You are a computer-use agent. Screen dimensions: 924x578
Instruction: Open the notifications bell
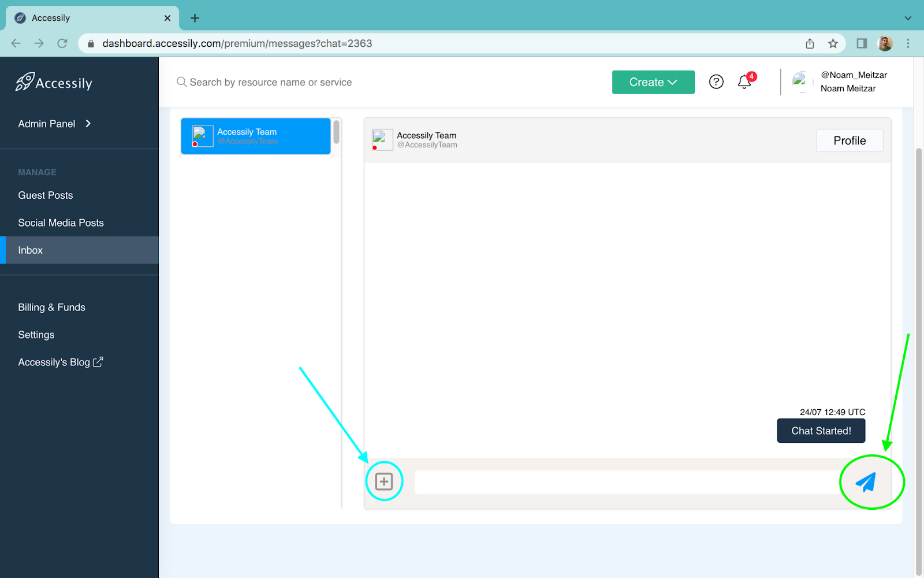point(744,82)
